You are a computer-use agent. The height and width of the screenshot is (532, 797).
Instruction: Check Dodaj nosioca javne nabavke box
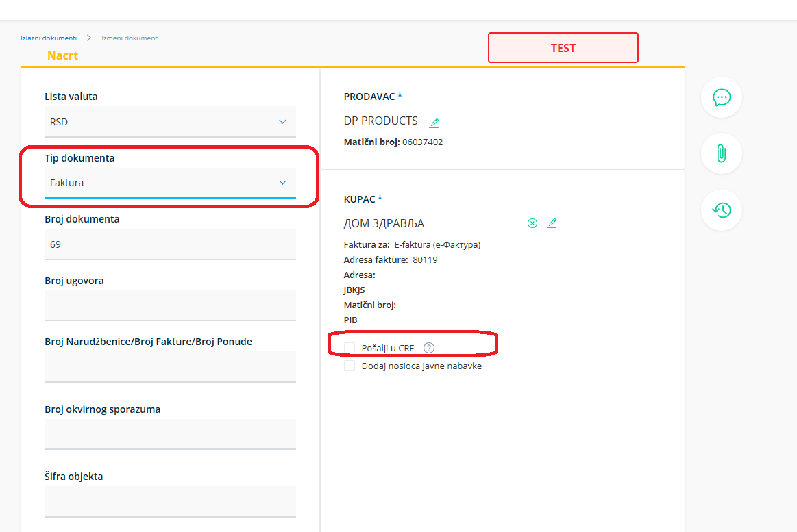(350, 366)
